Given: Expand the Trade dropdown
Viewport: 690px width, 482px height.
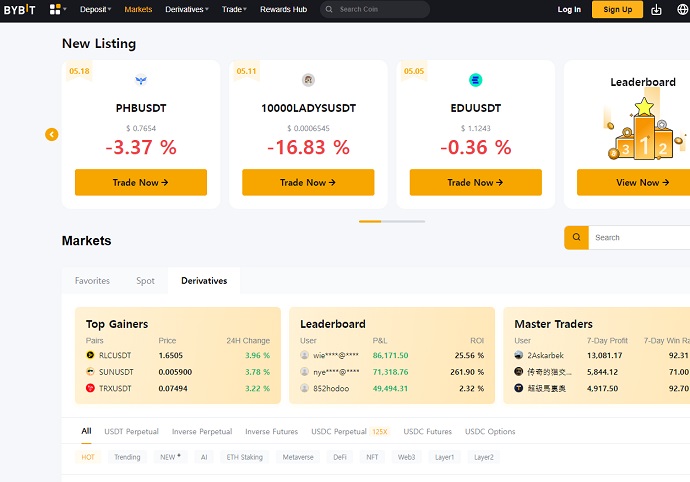Looking at the screenshot, I should click(x=234, y=9).
